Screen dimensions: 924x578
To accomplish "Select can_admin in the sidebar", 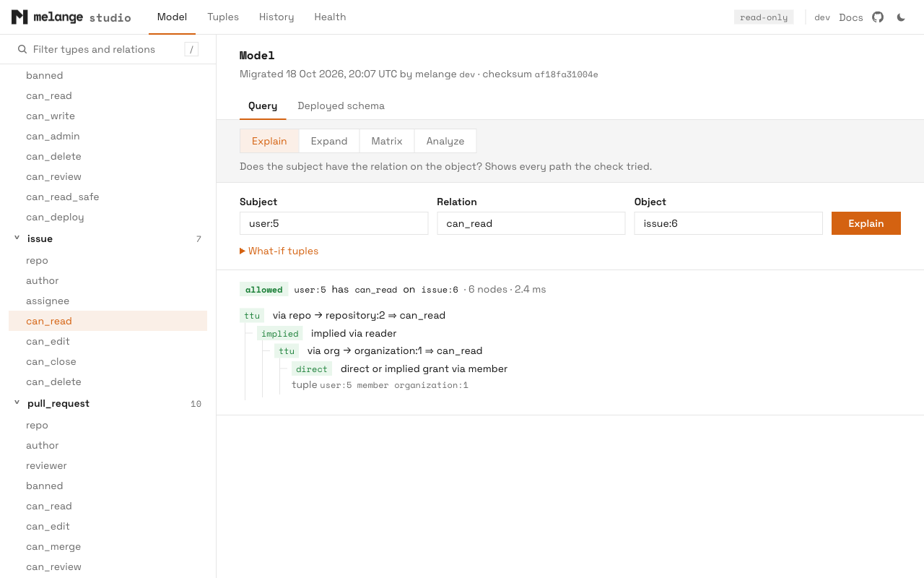I will [x=108, y=136].
